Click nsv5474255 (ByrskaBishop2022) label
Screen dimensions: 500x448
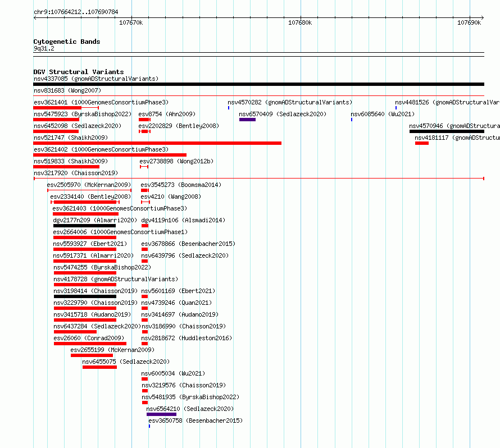tap(102, 267)
